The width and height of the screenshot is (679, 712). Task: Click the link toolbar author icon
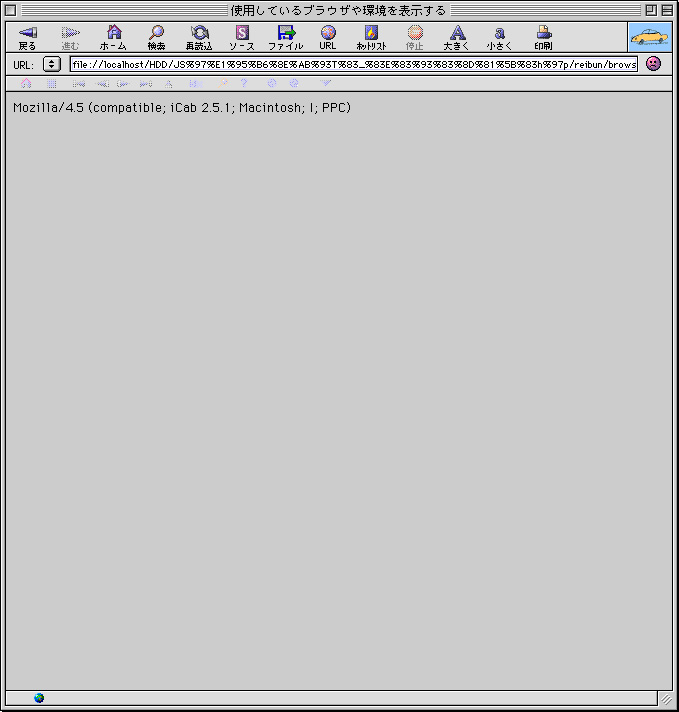[294, 83]
